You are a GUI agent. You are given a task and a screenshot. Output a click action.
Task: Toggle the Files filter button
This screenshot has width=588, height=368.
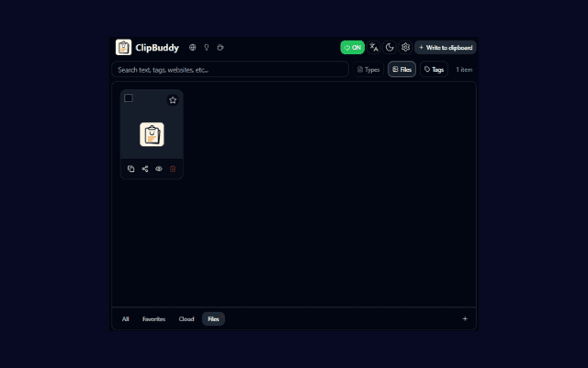coord(401,70)
